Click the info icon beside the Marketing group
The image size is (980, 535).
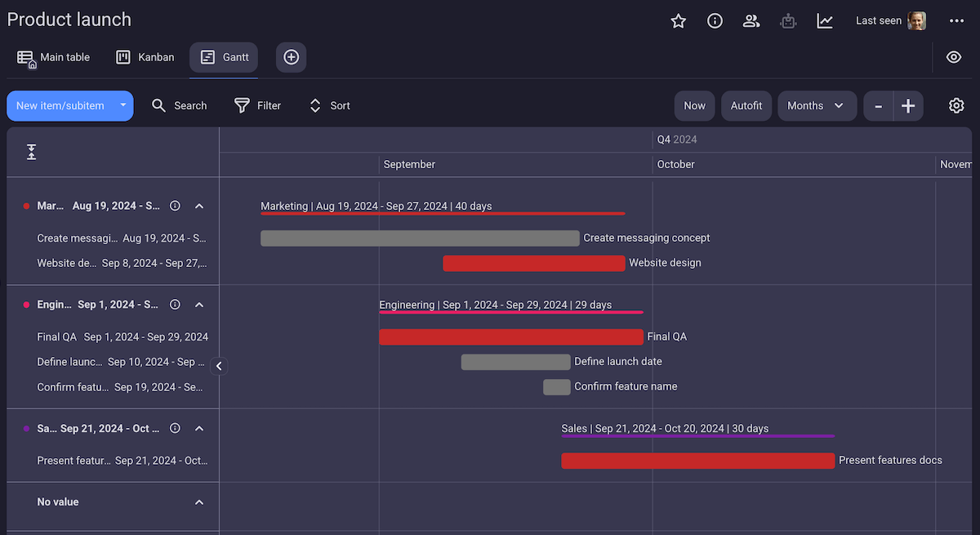(175, 206)
